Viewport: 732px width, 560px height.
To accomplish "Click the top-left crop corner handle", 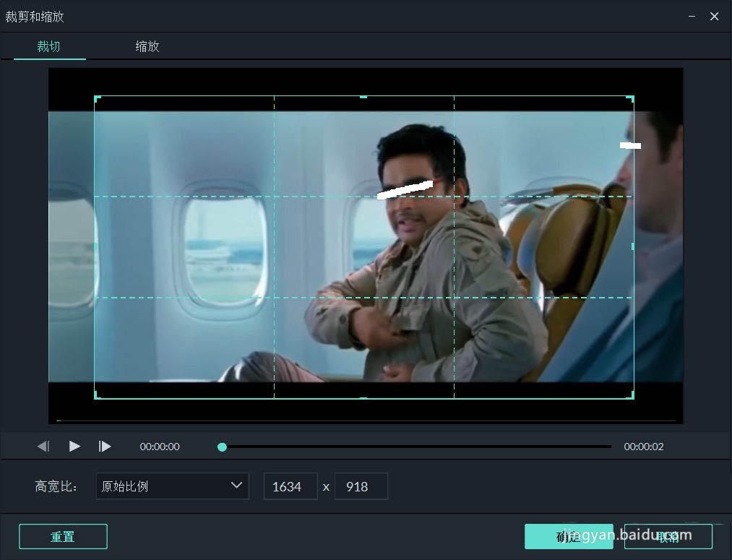I will point(97,98).
